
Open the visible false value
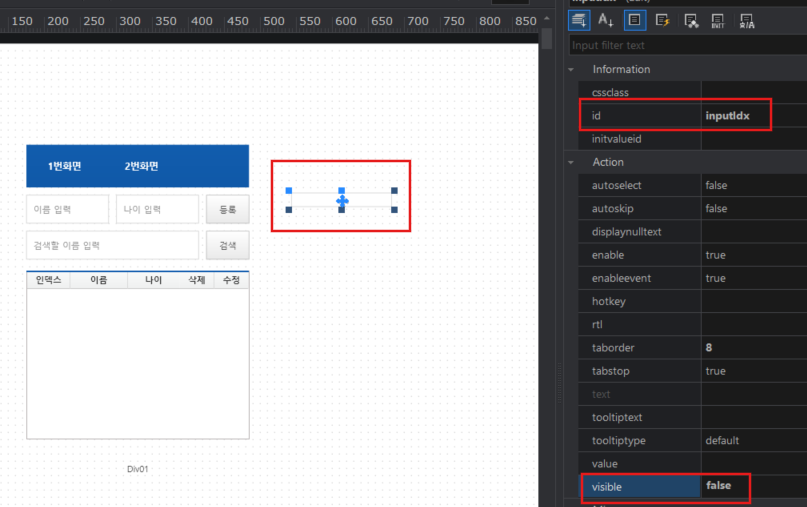(x=718, y=485)
